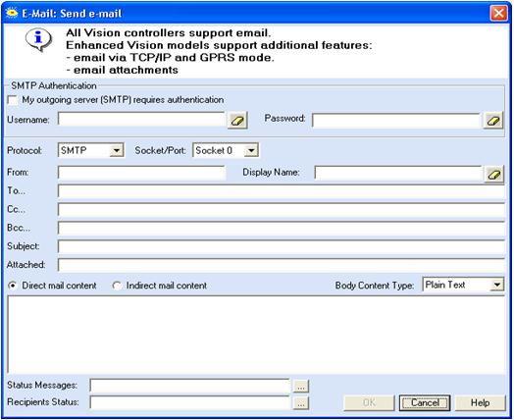The width and height of the screenshot is (514, 420).
Task: Click the eraser icon beside Username field
Action: point(237,121)
